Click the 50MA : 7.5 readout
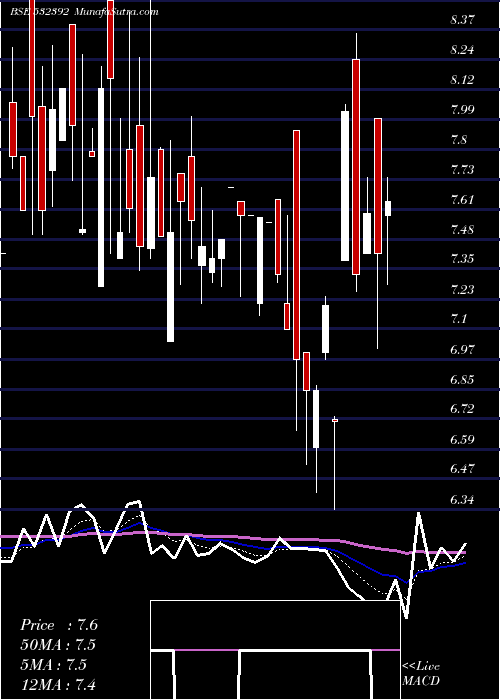 pos(58,645)
